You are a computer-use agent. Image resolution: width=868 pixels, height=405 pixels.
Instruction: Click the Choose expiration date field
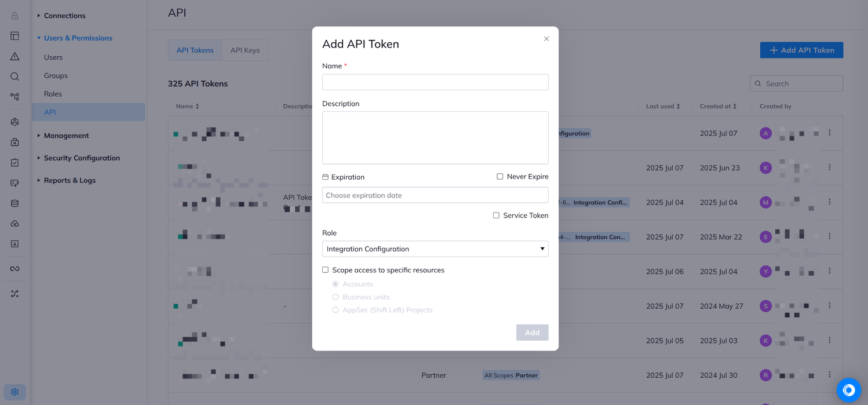click(435, 195)
